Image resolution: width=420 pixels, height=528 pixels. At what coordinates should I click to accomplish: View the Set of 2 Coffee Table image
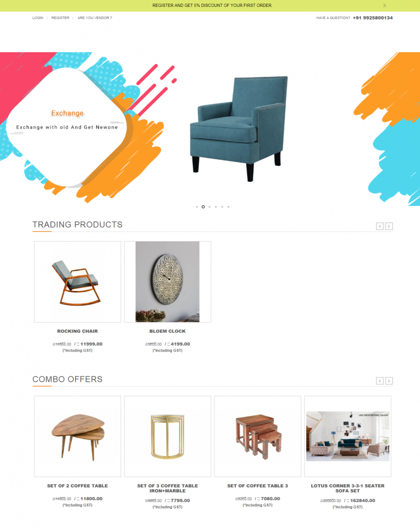77,437
